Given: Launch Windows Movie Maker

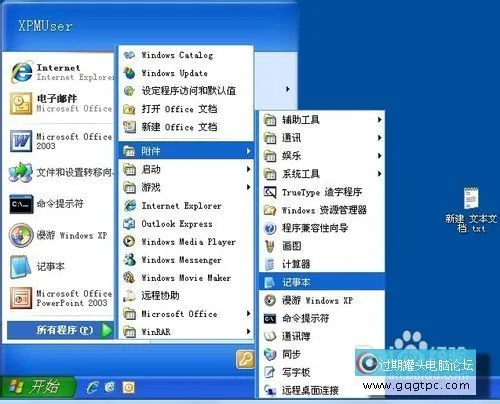Looking at the screenshot, I should click(186, 278).
